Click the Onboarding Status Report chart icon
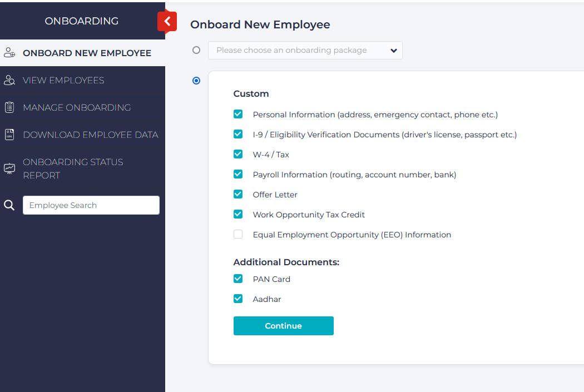Screen dimensions: 584x392 click(9, 168)
